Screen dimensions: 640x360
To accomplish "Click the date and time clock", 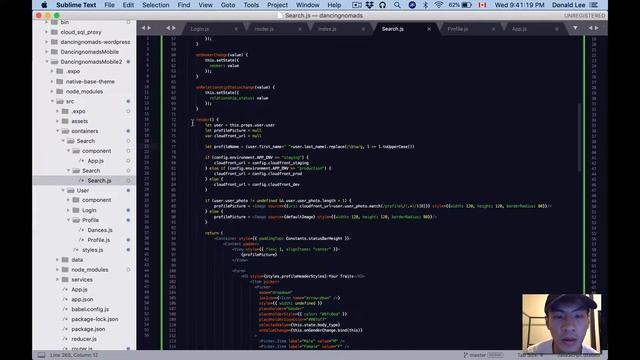I will 520,5.
